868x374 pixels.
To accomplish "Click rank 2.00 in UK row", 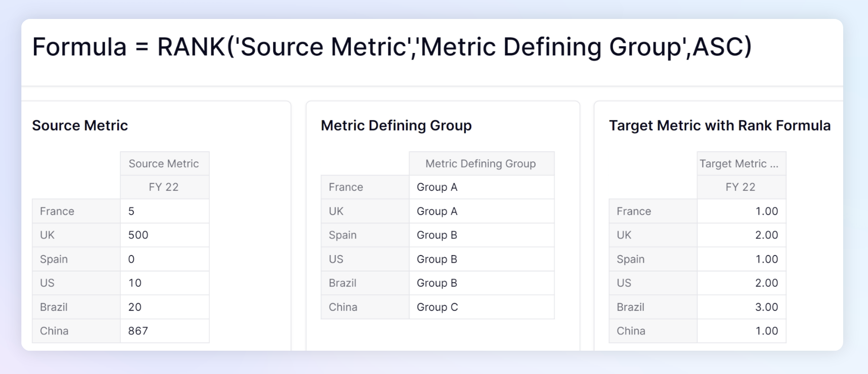I will [742, 235].
